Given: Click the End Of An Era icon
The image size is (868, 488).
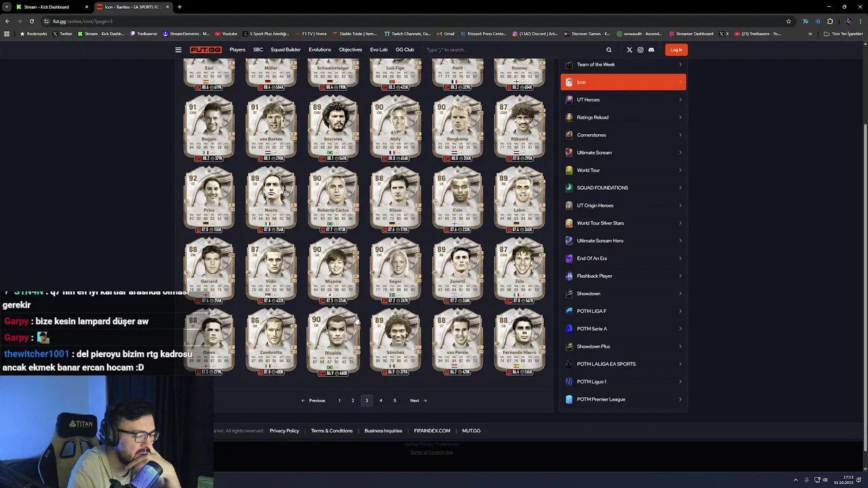Looking at the screenshot, I should point(569,258).
